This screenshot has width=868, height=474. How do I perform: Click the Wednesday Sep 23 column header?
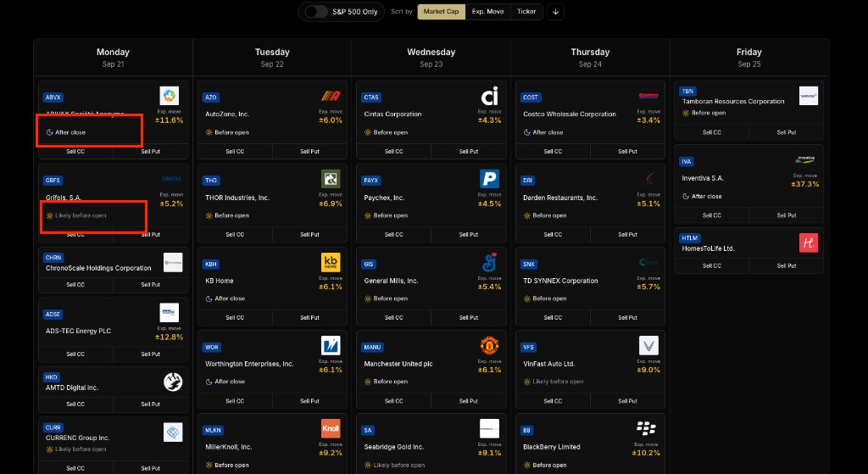click(x=431, y=57)
